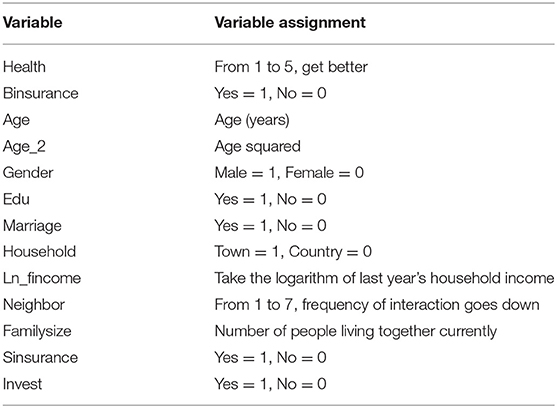
Task: Select the Sinsurance variable name
Action: click(x=40, y=357)
